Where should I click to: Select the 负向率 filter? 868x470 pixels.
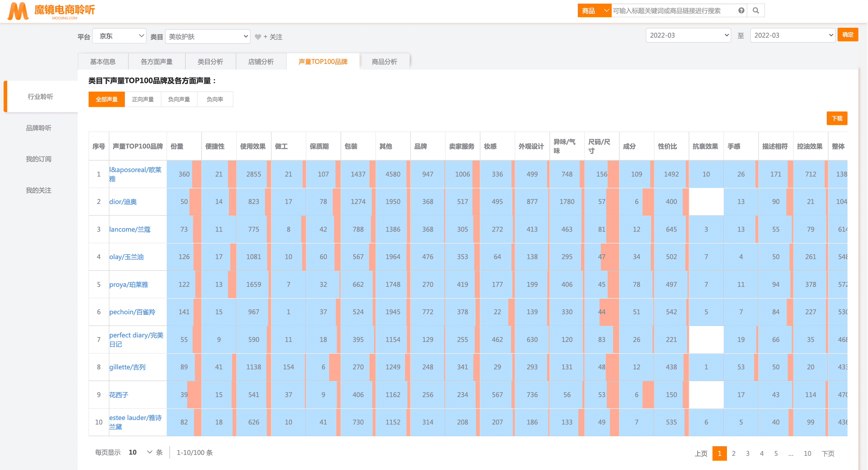click(215, 99)
